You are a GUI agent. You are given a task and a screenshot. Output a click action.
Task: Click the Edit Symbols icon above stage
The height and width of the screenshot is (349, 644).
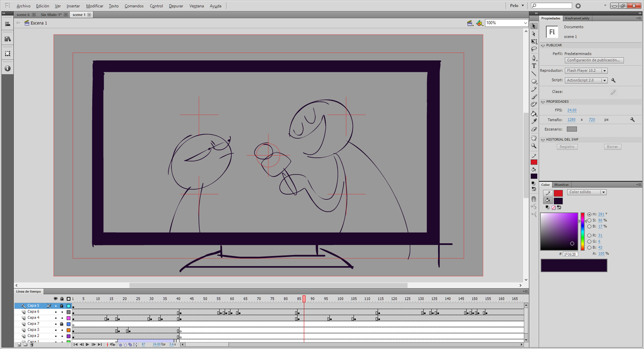pos(479,23)
